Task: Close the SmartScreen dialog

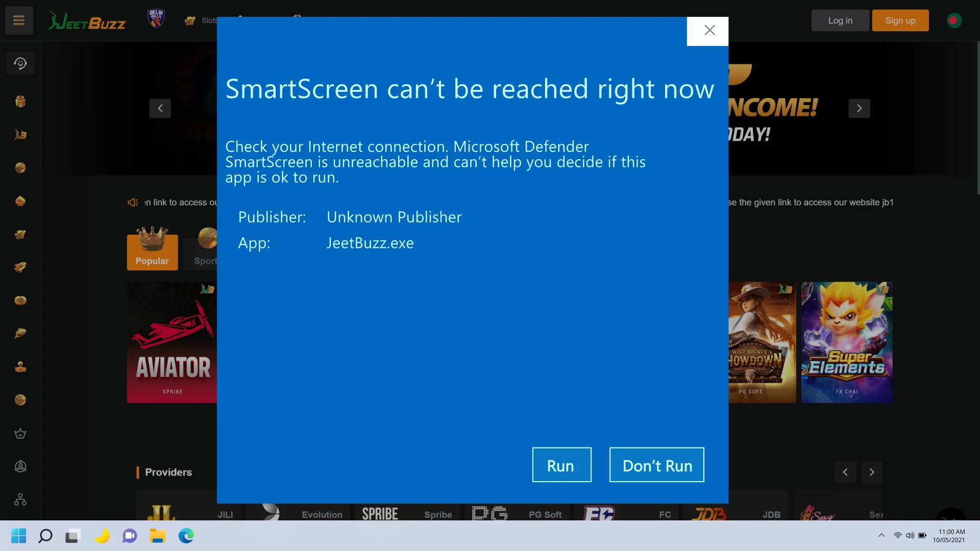Action: (x=708, y=31)
